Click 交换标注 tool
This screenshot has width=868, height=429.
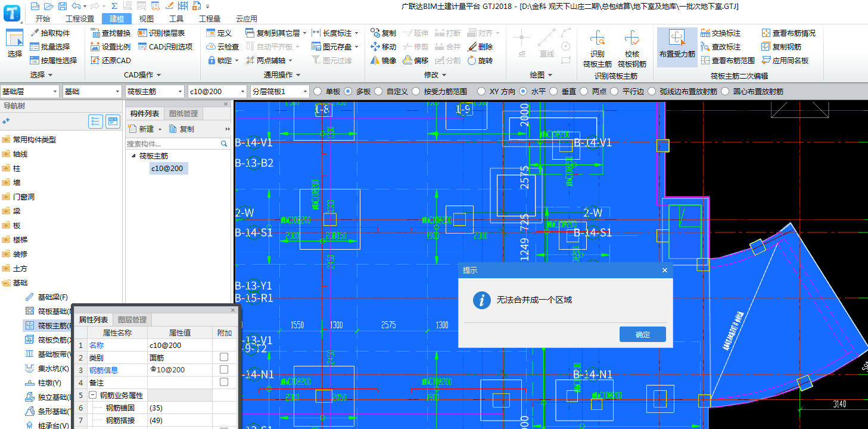point(721,33)
